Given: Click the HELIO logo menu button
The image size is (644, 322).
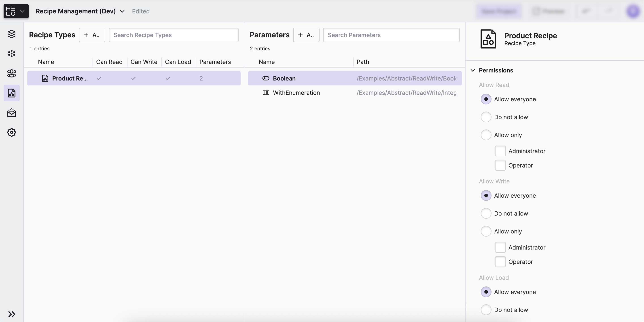Looking at the screenshot, I should (16, 11).
